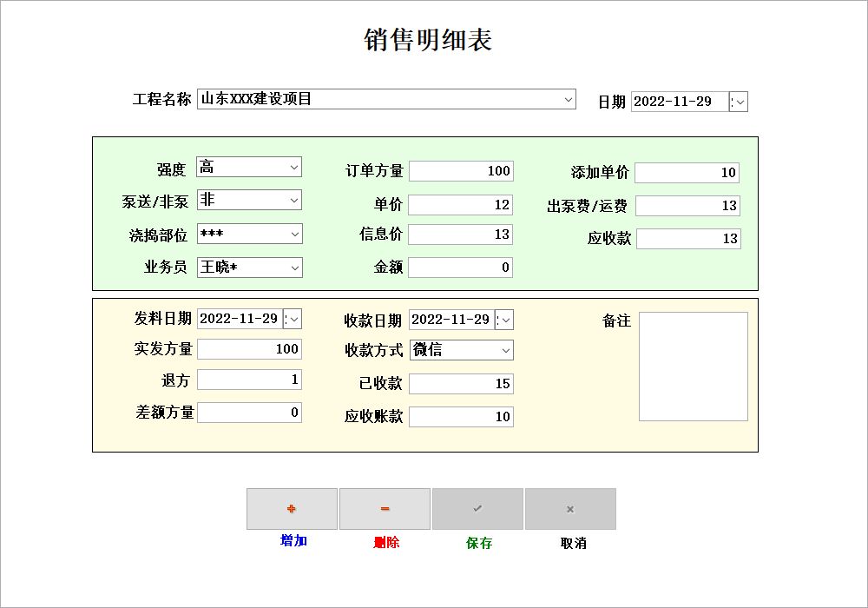Click the red 删除 label
The height and width of the screenshot is (608, 868).
[x=386, y=542]
